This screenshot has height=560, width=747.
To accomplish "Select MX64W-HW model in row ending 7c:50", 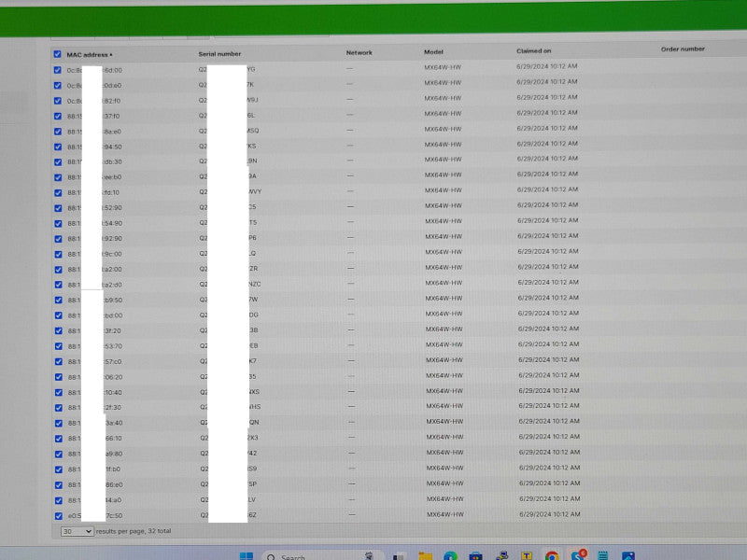I will [445, 514].
